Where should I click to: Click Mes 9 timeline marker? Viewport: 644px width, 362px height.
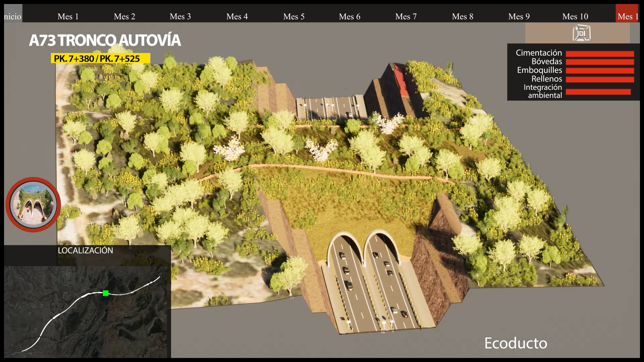(x=519, y=16)
